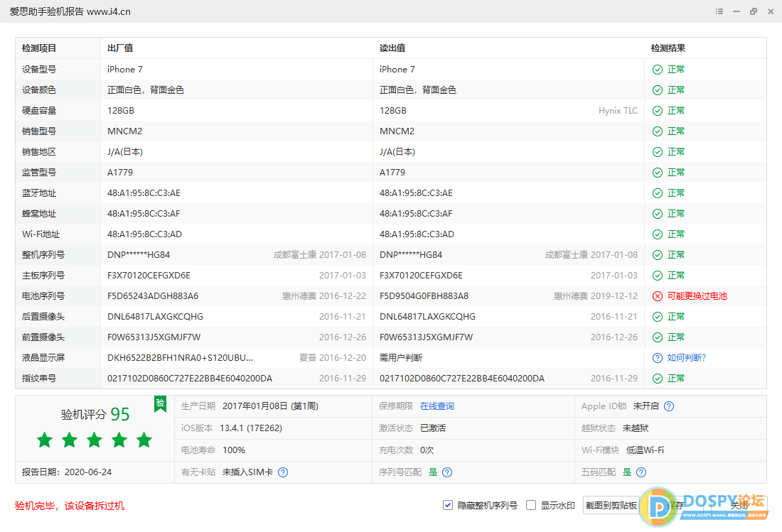Click the green check icon in 监管型号 row

coord(658,173)
